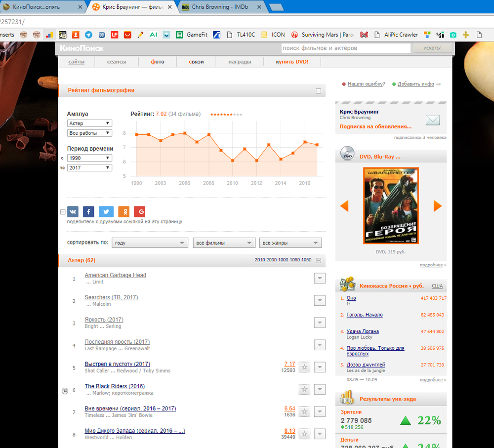Screen dimensions: 494x448
Task: Click the Twitter share icon
Action: (x=106, y=212)
